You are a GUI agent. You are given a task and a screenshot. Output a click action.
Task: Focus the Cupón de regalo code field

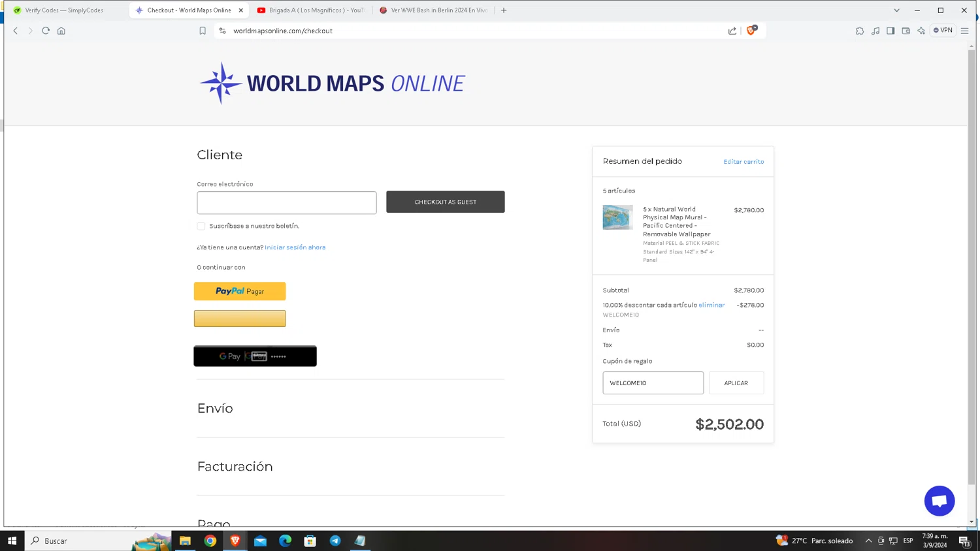coord(653,383)
